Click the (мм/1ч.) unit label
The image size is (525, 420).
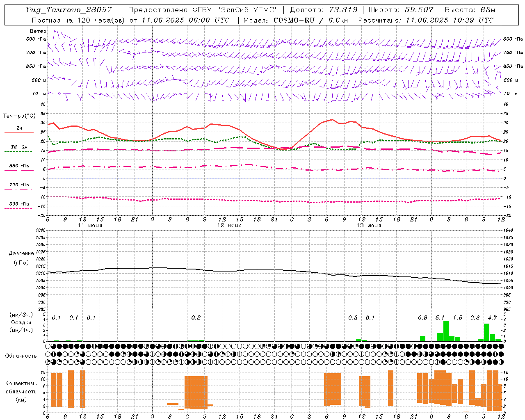click(21, 330)
